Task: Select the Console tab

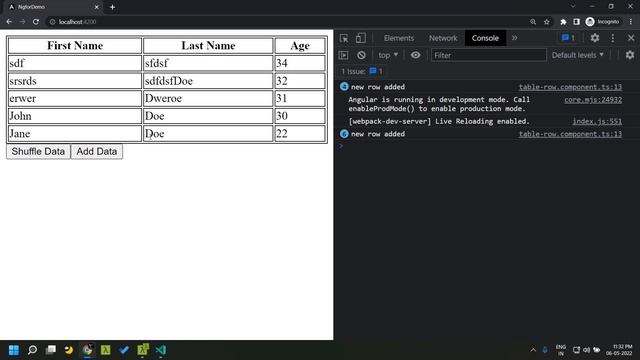Action: pyautogui.click(x=485, y=38)
